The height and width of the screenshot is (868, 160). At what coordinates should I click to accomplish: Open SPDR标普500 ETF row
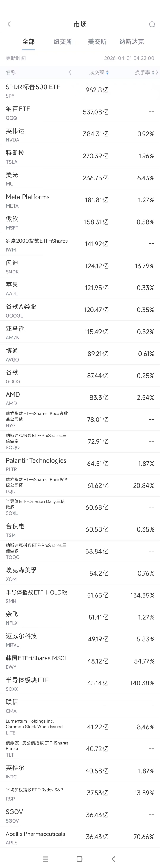(80, 90)
